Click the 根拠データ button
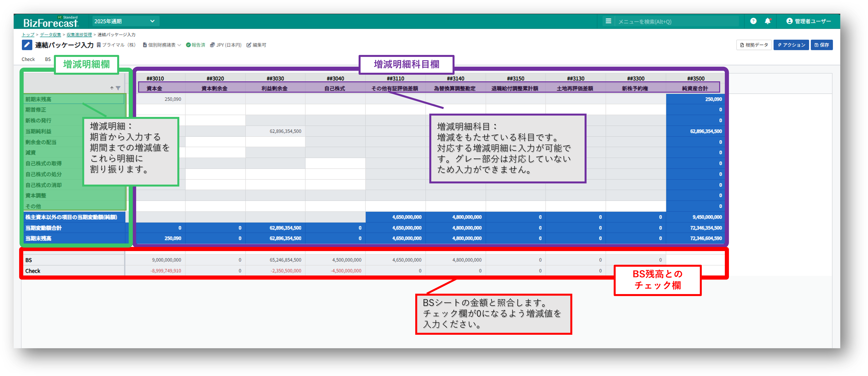Image resolution: width=868 pixels, height=376 pixels. (x=754, y=45)
